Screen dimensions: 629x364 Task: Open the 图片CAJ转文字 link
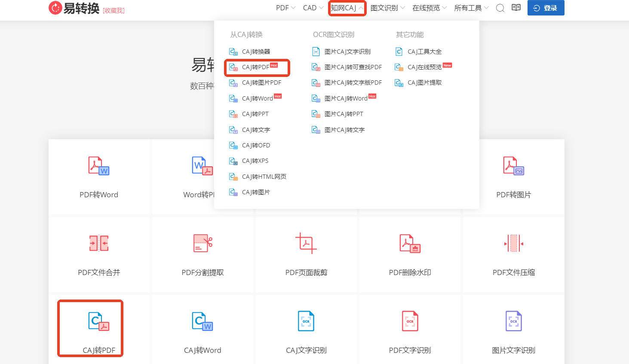click(344, 130)
